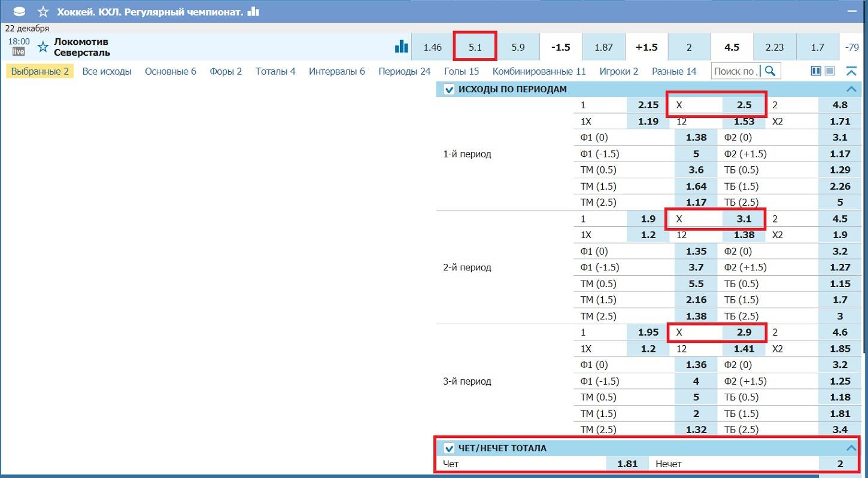Open statistics chart beside the championship title
This screenshot has width=868, height=478.
click(x=253, y=11)
